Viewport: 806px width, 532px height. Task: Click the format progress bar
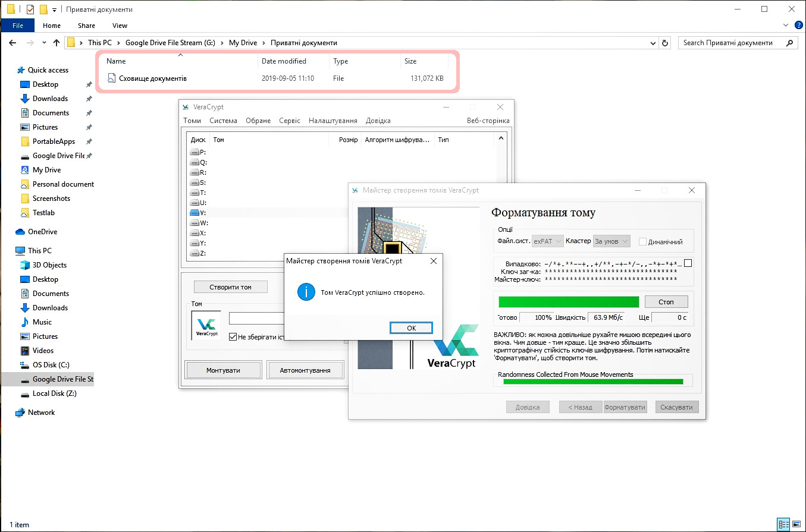(569, 302)
